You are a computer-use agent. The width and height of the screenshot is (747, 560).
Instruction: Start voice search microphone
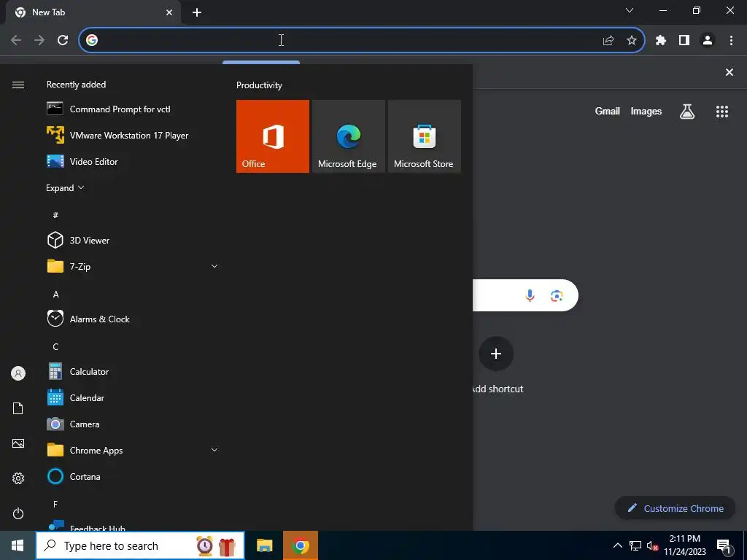click(x=530, y=296)
